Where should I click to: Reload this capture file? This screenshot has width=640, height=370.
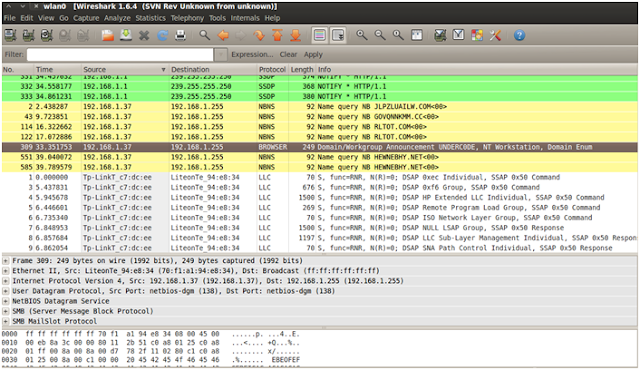162,35
